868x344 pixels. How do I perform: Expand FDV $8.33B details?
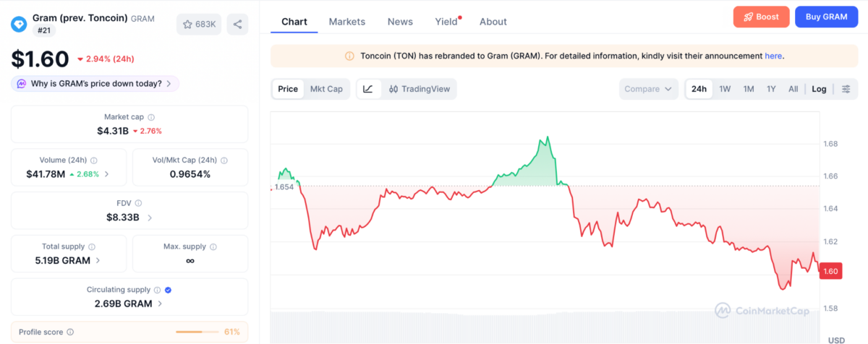tap(150, 218)
